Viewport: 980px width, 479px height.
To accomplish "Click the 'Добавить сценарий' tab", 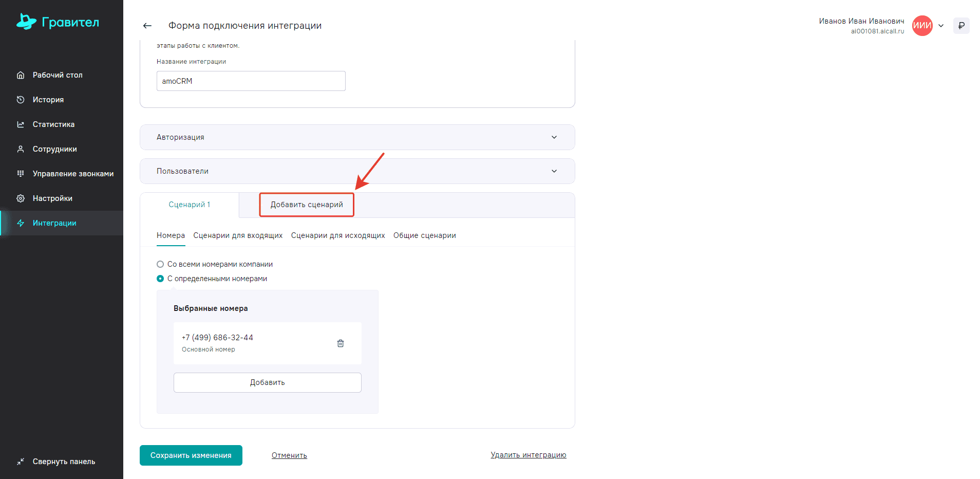I will coord(307,205).
